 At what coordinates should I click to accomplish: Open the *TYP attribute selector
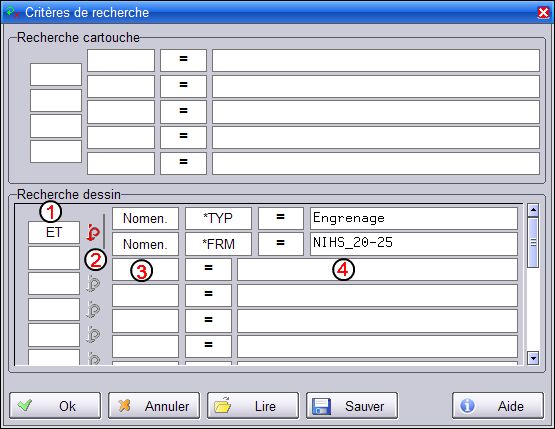coord(218,218)
